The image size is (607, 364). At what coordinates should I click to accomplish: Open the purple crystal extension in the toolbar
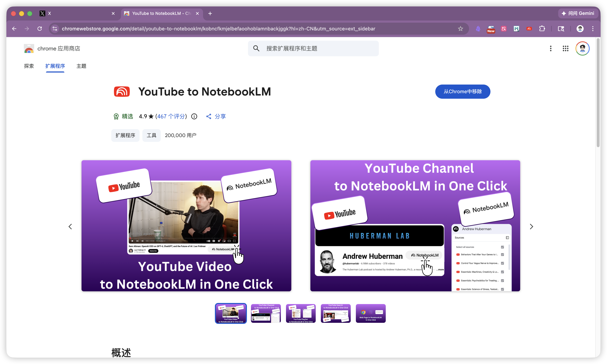tap(478, 29)
